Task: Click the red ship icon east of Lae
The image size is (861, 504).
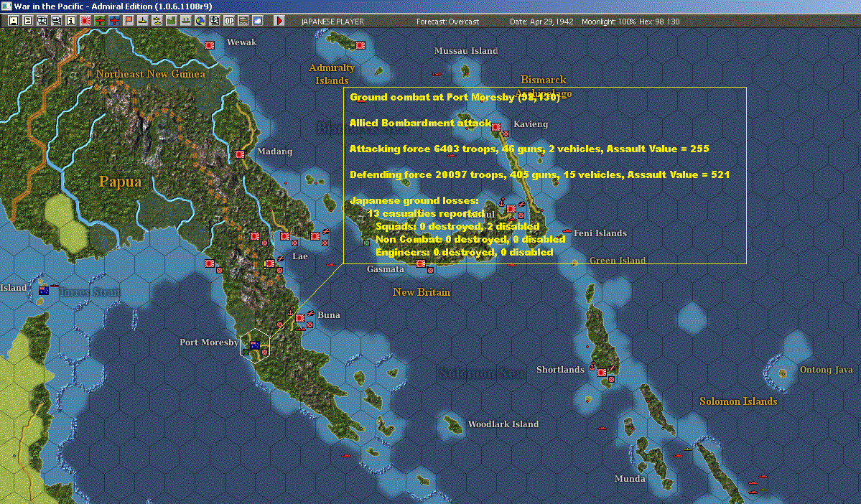Action: [330, 265]
